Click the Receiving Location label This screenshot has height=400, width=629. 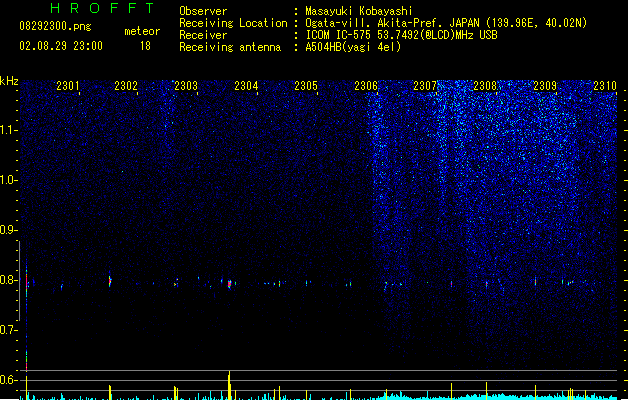pos(233,23)
